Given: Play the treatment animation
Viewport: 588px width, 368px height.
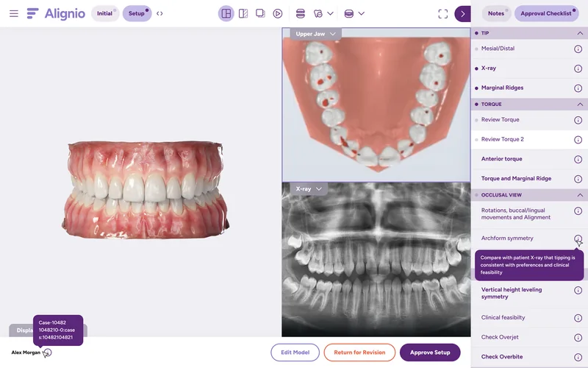Looking at the screenshot, I should (278, 13).
